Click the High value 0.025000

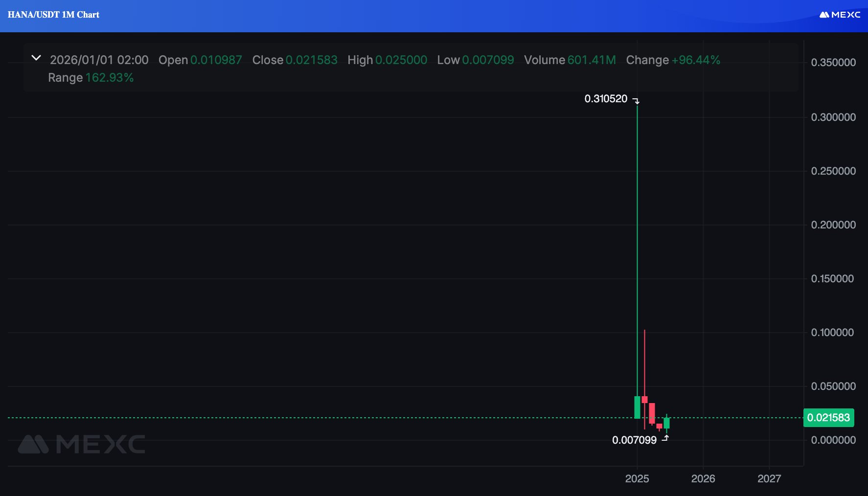[401, 60]
